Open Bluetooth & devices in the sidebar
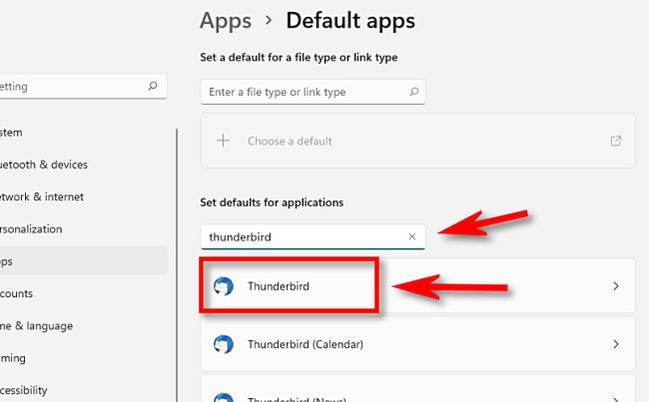Image resolution: width=649 pixels, height=402 pixels. (83, 165)
